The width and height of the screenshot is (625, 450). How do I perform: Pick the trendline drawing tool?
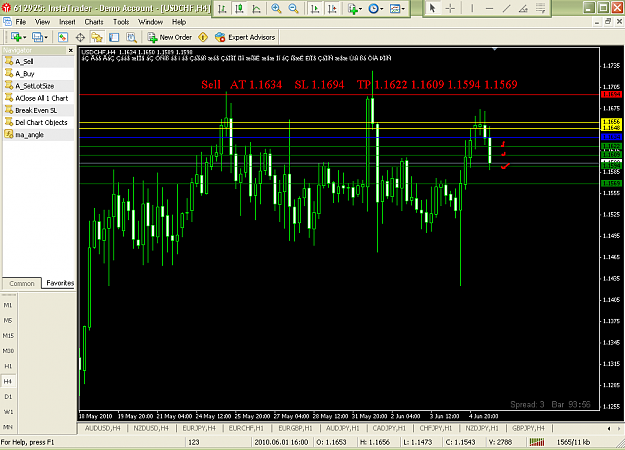pyautogui.click(x=506, y=8)
